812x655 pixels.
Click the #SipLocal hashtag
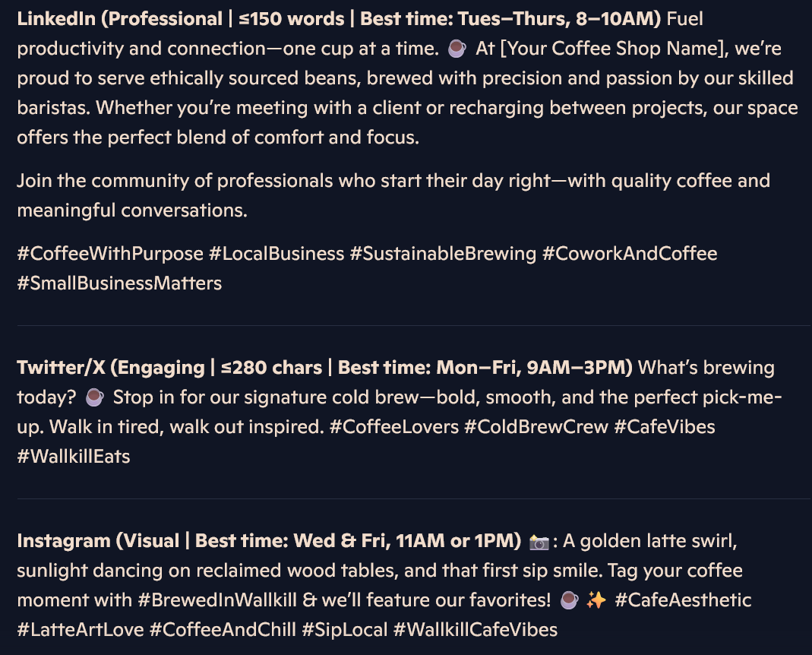click(x=345, y=630)
